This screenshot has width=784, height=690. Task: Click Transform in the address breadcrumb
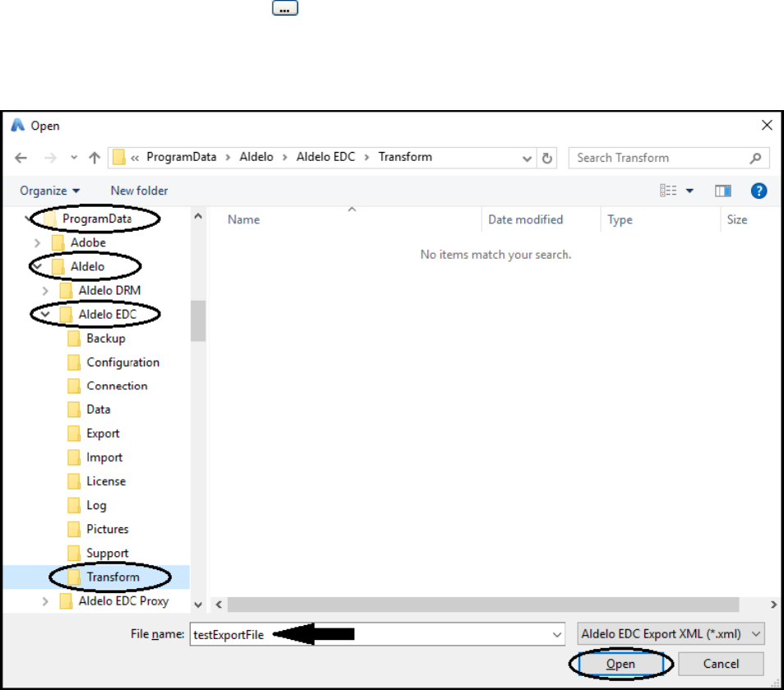[x=405, y=158]
